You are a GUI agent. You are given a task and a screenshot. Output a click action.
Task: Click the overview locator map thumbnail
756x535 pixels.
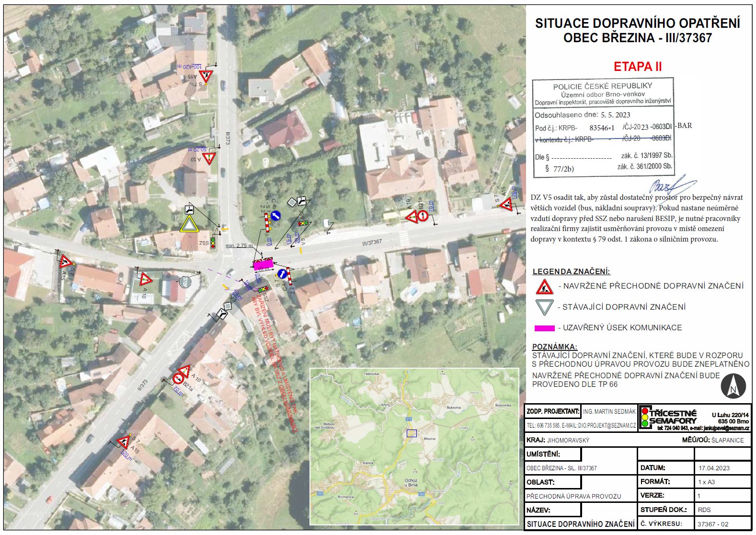415,447
